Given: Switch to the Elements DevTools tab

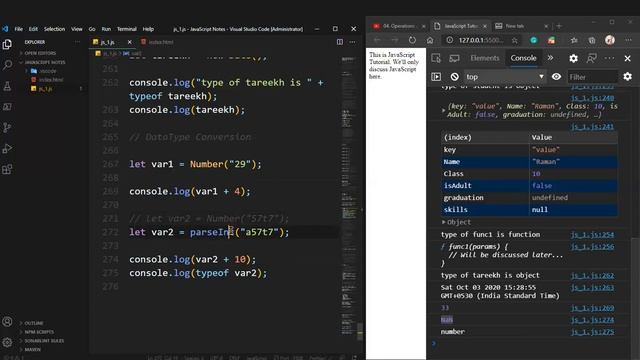Looking at the screenshot, I should pyautogui.click(x=484, y=58).
